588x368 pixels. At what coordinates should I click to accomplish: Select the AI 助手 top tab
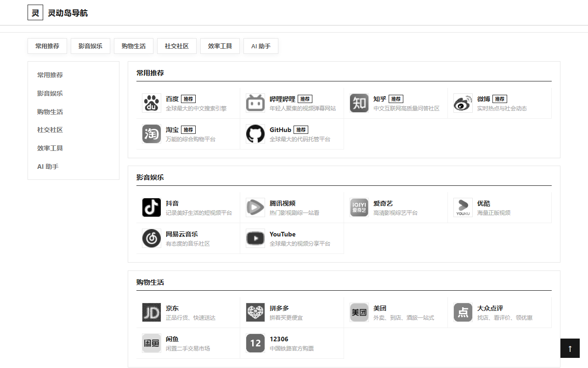(x=261, y=46)
